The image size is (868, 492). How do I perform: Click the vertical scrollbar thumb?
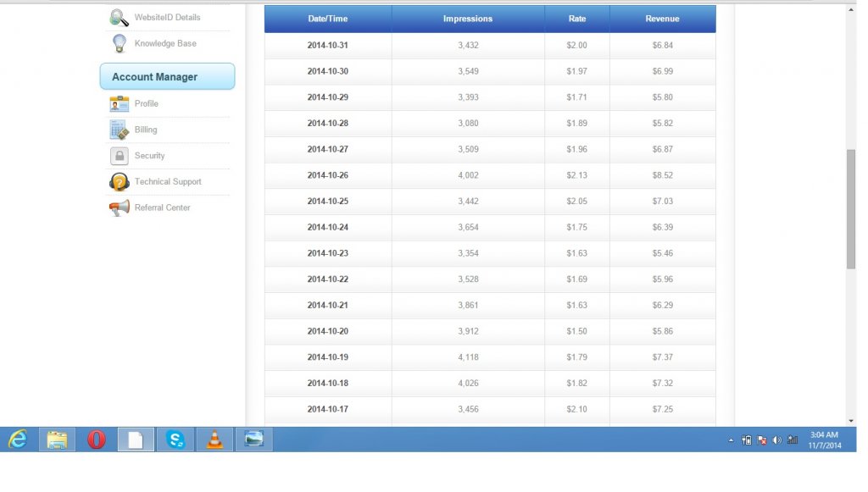pos(851,209)
